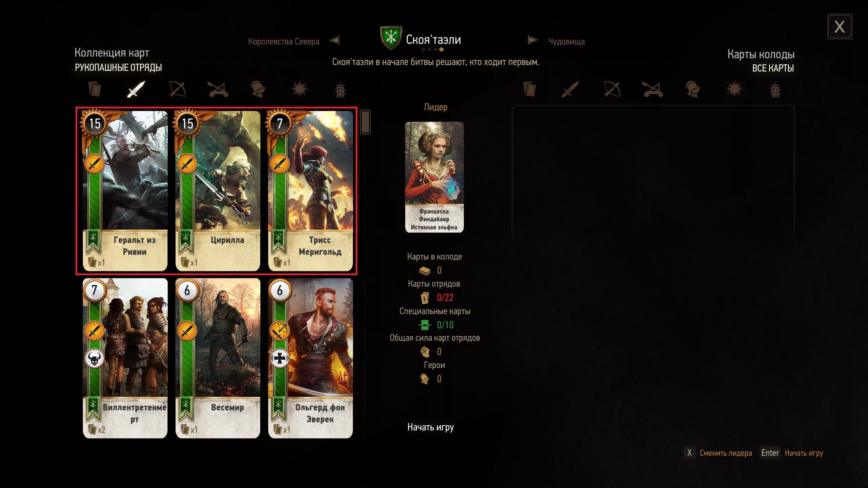Select ranged bow filter in card collection

(177, 89)
